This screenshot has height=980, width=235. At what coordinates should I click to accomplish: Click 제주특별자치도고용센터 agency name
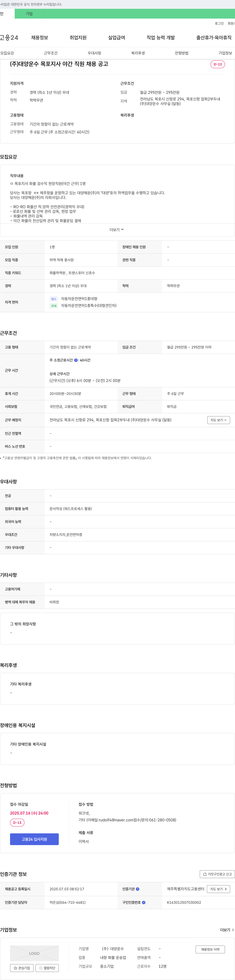pyautogui.click(x=186, y=889)
